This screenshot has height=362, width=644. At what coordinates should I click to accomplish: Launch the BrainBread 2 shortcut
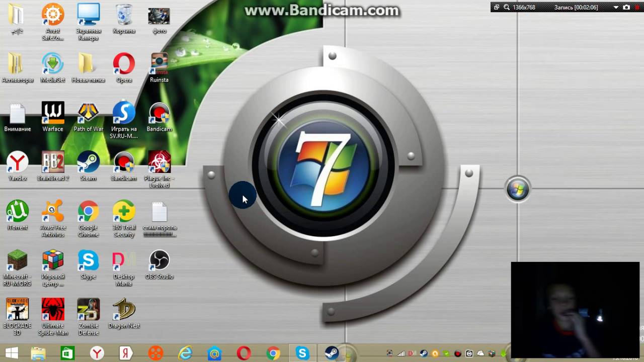click(53, 166)
